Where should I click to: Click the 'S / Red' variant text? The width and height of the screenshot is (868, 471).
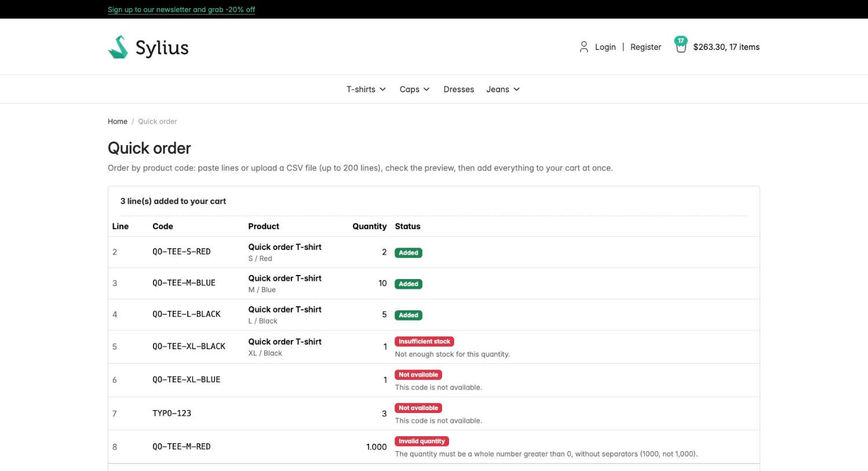pos(260,259)
